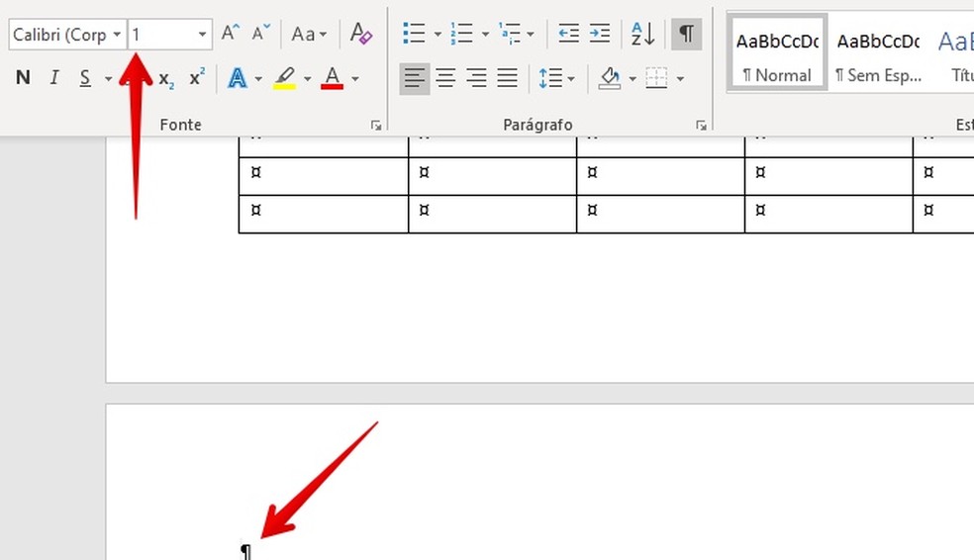Open underline style dropdown arrow
The image size is (974, 560).
pyautogui.click(x=108, y=79)
